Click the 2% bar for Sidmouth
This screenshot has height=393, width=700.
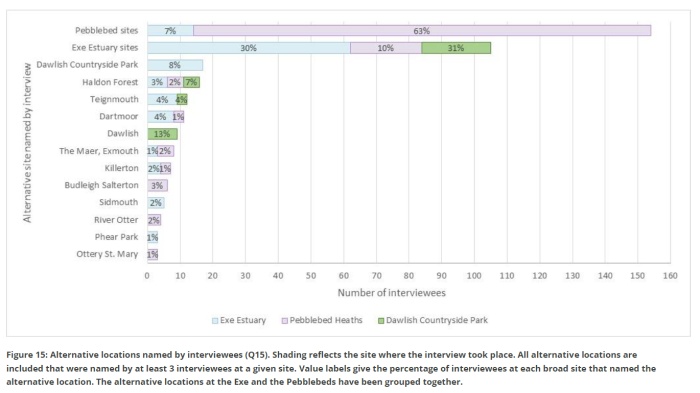point(156,203)
